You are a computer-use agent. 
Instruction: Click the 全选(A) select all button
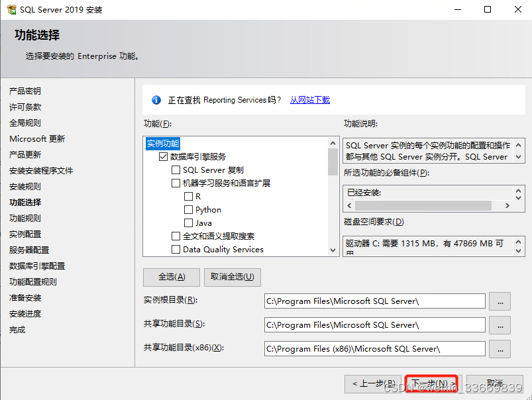point(172,277)
